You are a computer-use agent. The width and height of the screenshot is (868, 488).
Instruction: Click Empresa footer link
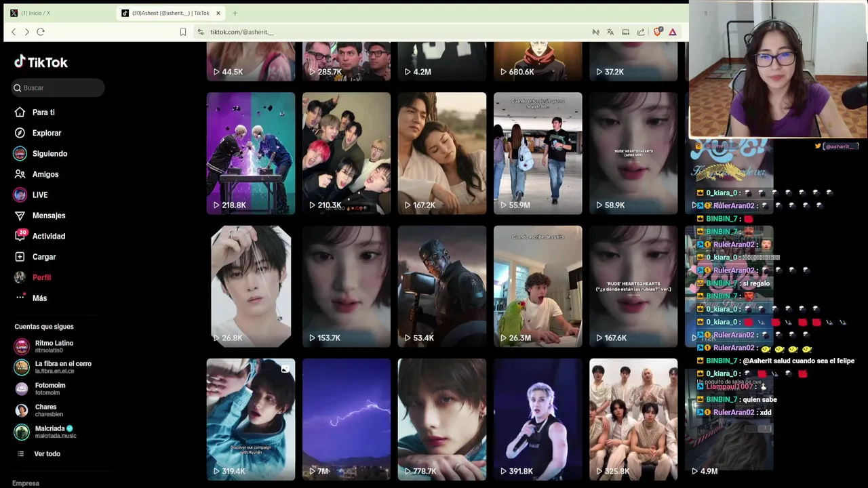pos(26,483)
